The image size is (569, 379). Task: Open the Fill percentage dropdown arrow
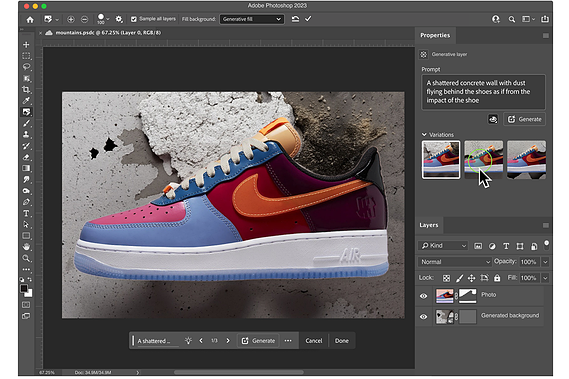[x=545, y=278]
